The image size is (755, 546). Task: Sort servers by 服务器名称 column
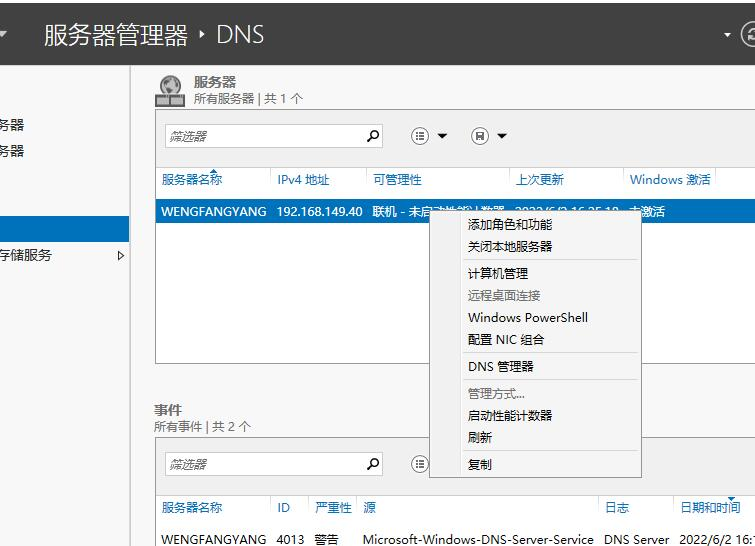(192, 180)
